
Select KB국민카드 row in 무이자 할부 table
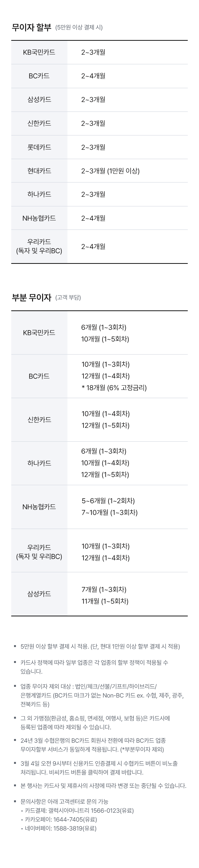(x=99, y=52)
